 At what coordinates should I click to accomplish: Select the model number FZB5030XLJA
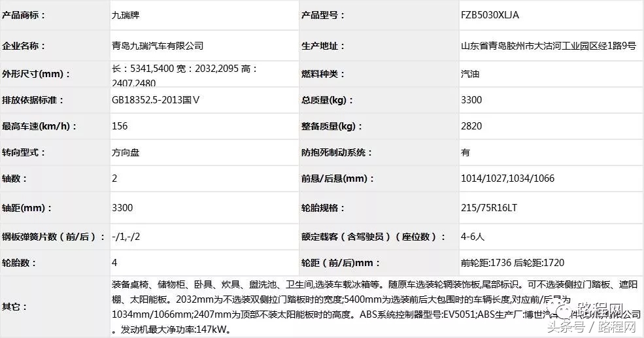(490, 15)
